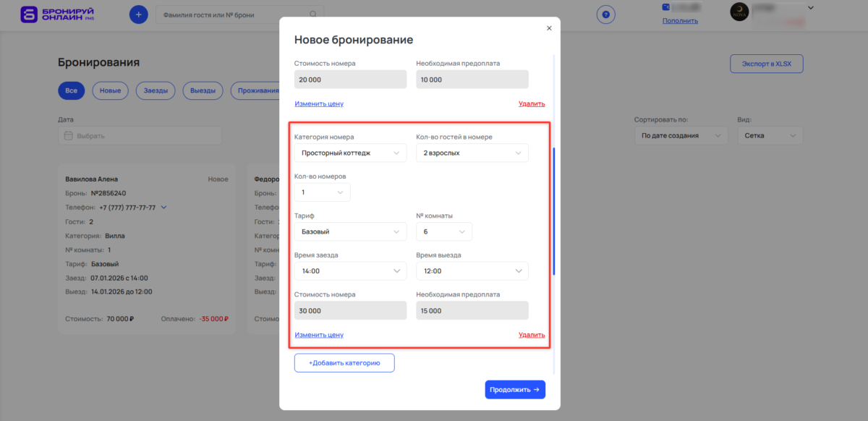Select the Все bookings filter

pos(71,90)
